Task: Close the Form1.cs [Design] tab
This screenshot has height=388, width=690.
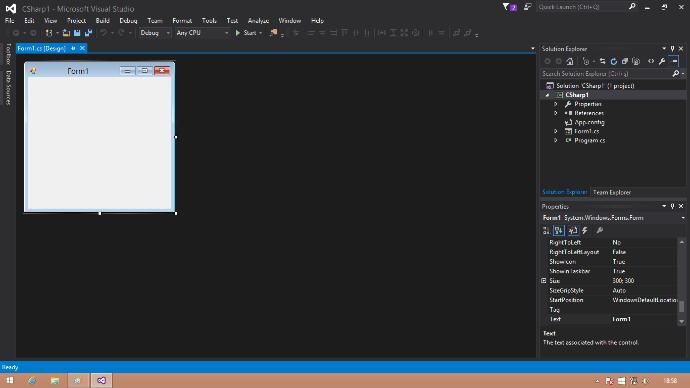Action: click(82, 48)
